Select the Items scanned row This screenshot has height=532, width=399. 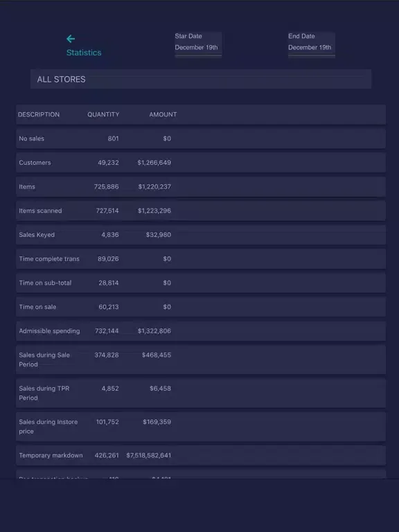click(x=201, y=211)
